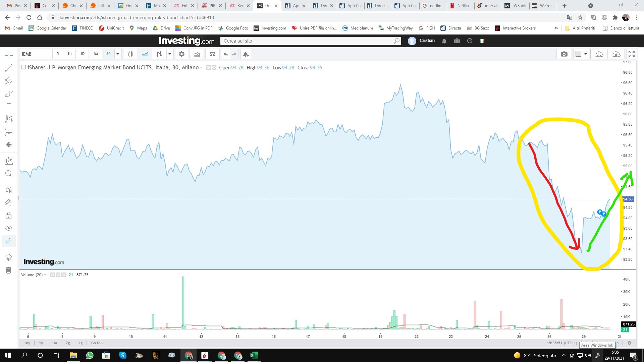Create an alert with bell-plus icon
Viewport: 644px width, 362px height.
[246, 54]
